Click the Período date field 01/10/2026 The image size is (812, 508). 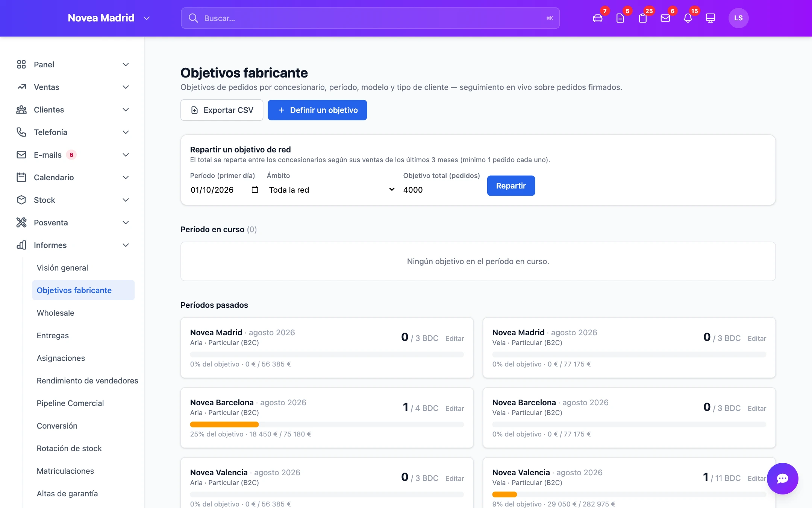[224, 190]
